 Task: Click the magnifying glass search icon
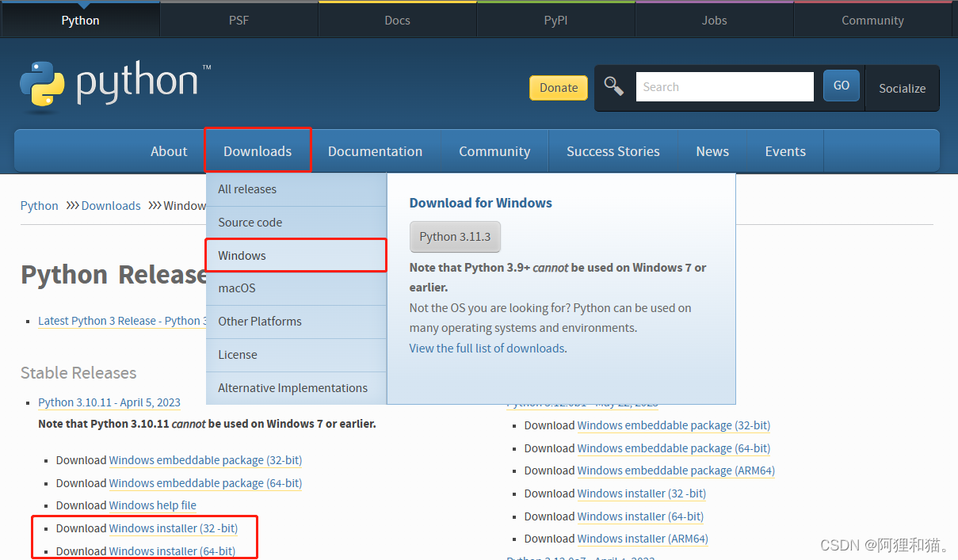click(x=614, y=86)
